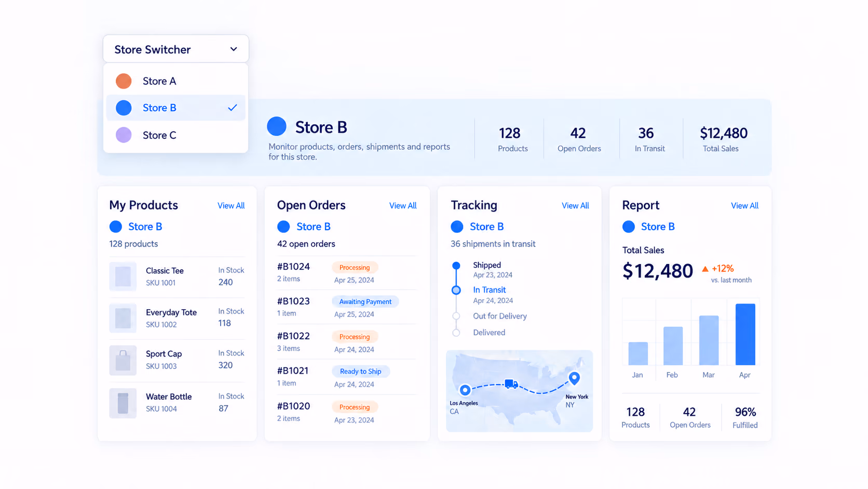Viewport: 868px width, 489px height.
Task: Open order #B1022
Action: coord(293,336)
